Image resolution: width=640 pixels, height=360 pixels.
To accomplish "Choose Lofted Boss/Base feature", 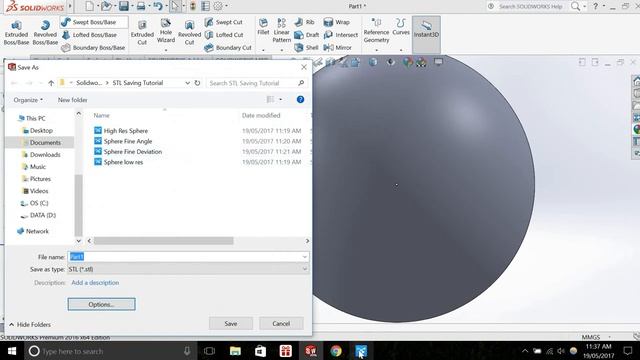I will point(89,35).
